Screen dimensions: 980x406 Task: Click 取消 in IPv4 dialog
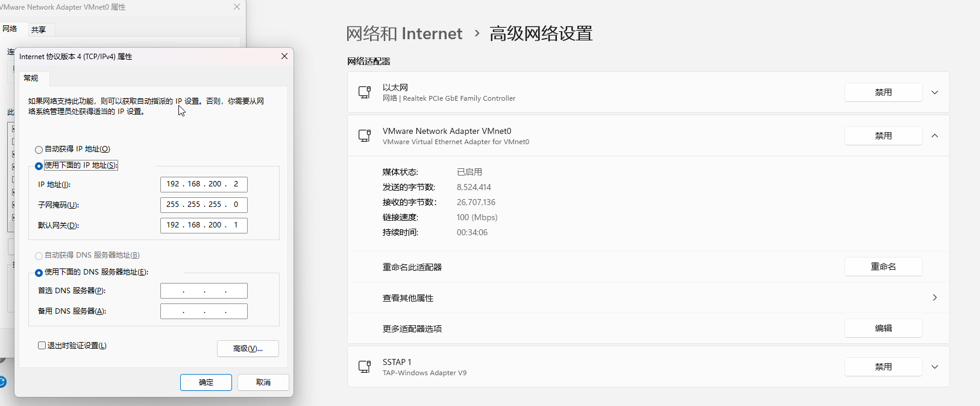tap(263, 382)
